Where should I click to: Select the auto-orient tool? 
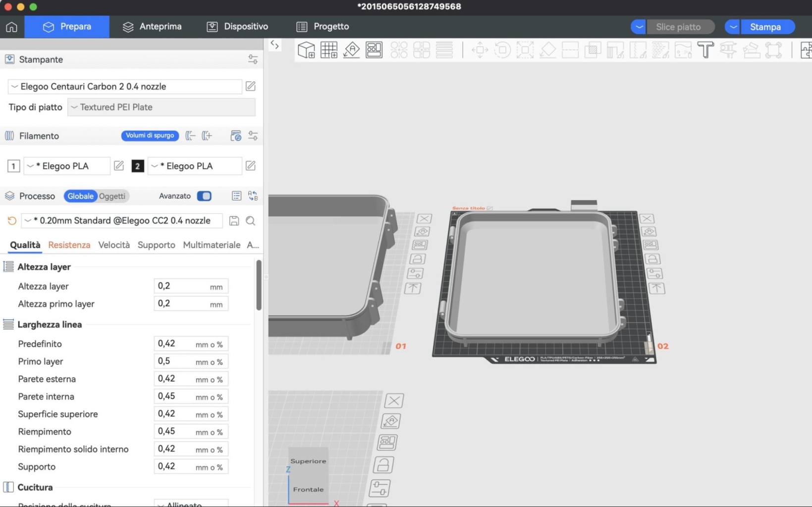(x=351, y=50)
